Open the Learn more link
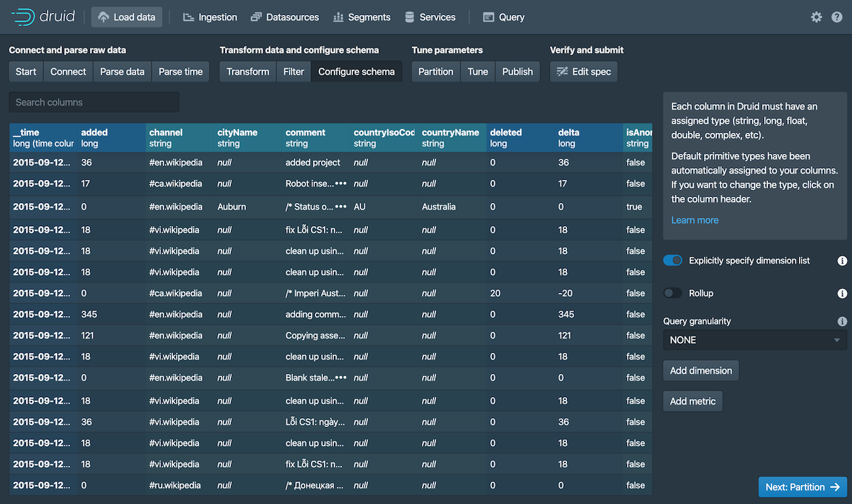 tap(695, 220)
